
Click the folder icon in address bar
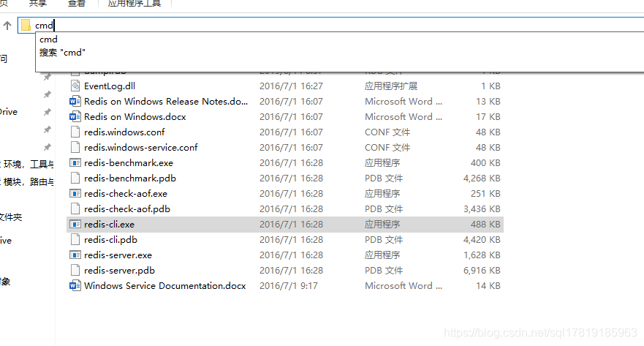coord(26,26)
